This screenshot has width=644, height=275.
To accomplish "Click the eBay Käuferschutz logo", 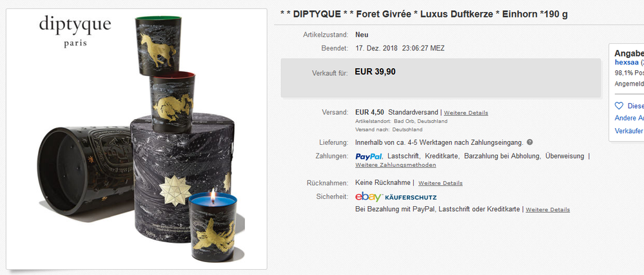I will tap(396, 197).
